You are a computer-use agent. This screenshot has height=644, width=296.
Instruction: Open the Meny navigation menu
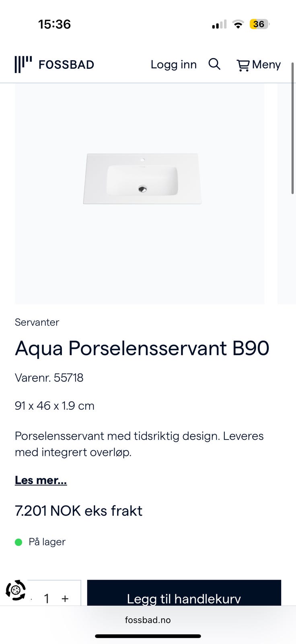pos(266,64)
